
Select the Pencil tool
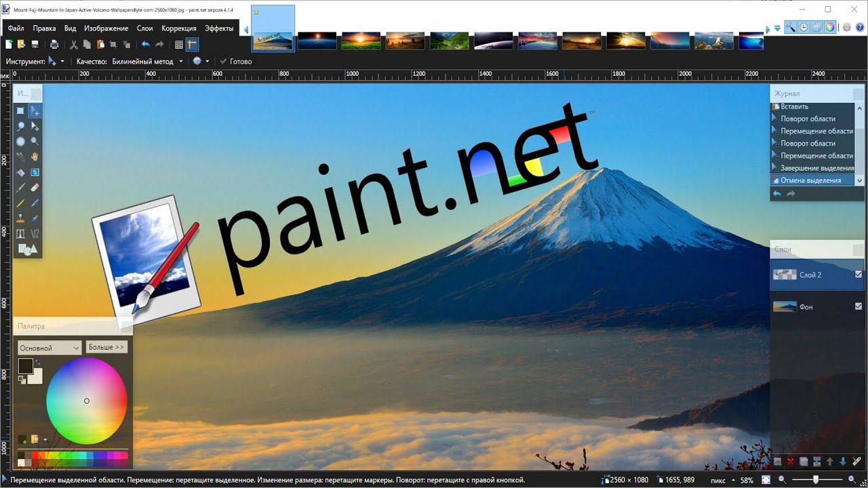[21, 203]
